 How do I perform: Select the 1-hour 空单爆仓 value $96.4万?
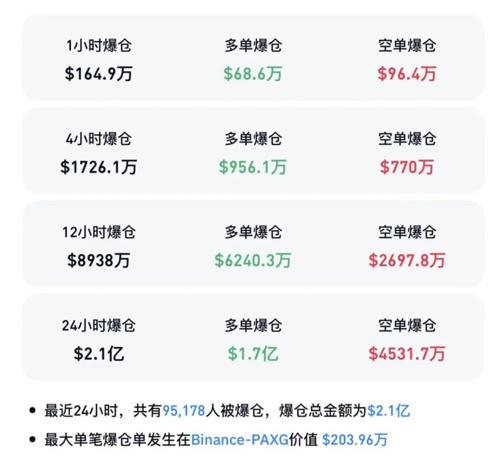(407, 74)
